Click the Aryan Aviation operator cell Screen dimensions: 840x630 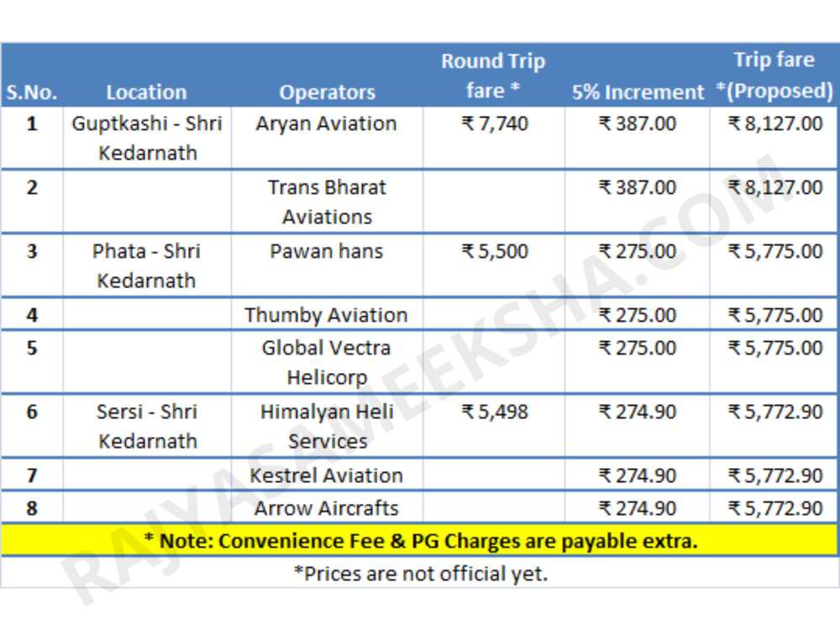click(327, 123)
